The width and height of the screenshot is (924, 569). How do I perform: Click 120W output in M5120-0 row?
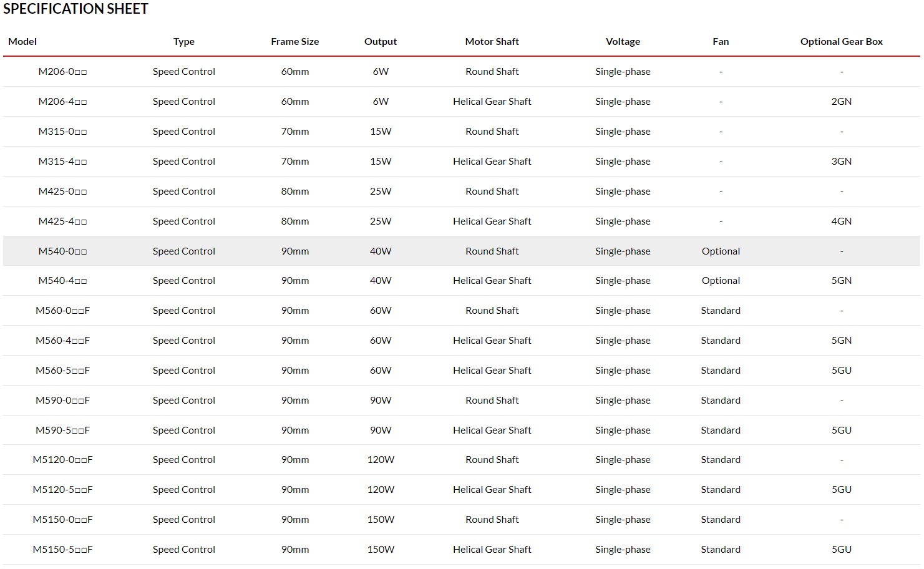coord(381,460)
